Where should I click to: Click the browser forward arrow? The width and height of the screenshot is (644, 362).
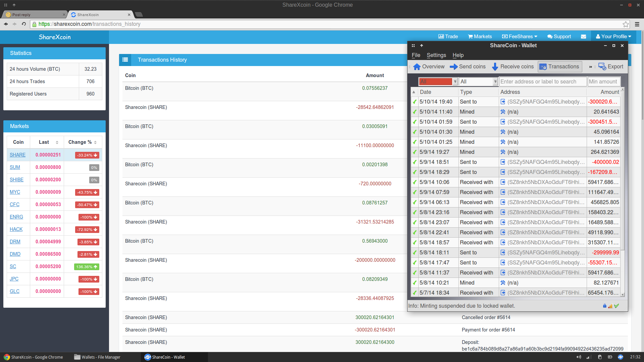pos(14,24)
